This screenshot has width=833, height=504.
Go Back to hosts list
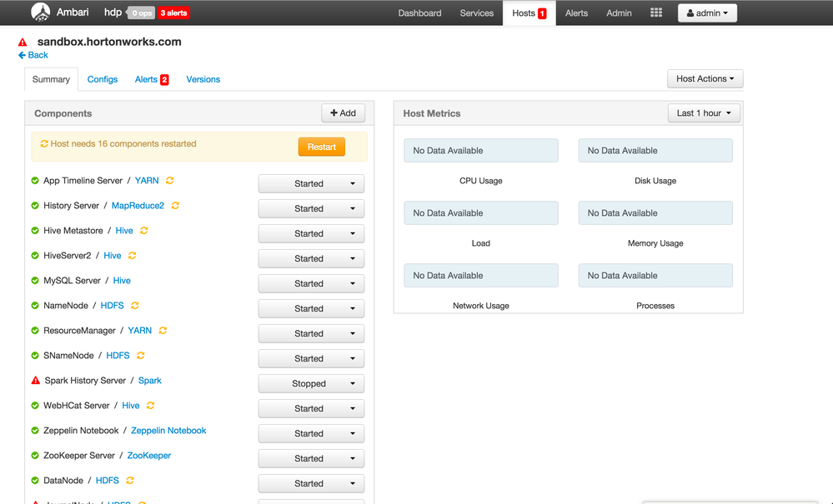[33, 55]
